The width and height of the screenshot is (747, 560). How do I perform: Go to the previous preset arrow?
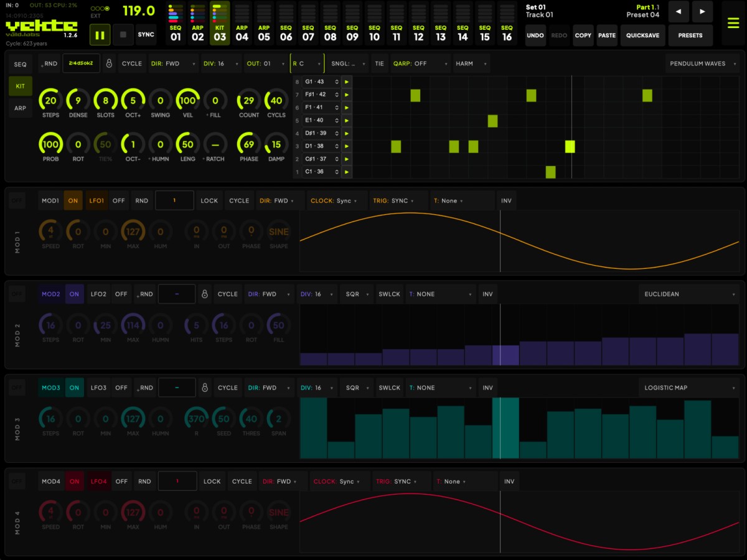pos(678,11)
